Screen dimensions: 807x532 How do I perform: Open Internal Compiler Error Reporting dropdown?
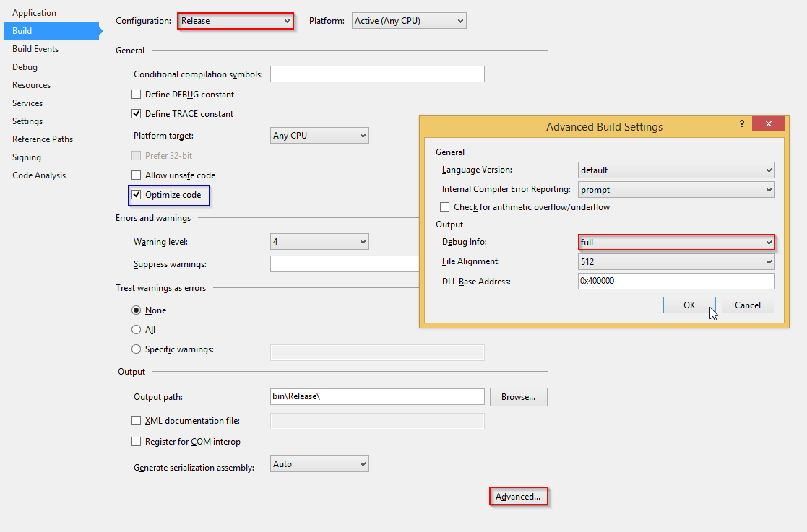[x=676, y=190]
